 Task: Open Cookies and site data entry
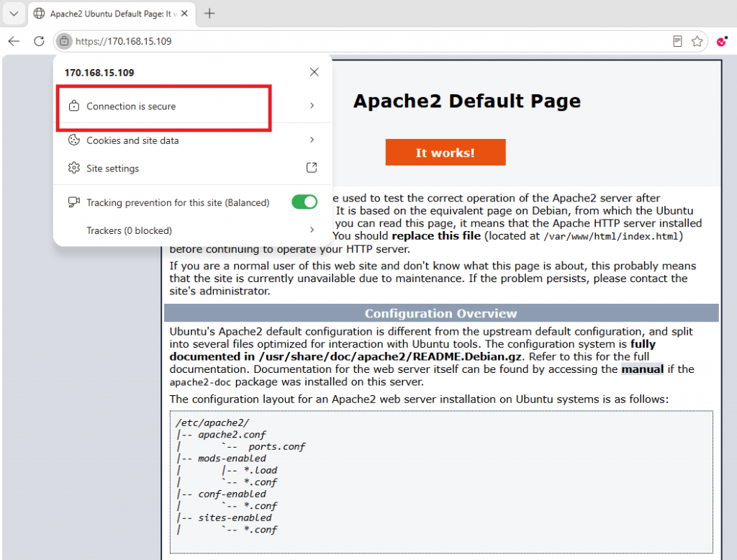coord(193,140)
